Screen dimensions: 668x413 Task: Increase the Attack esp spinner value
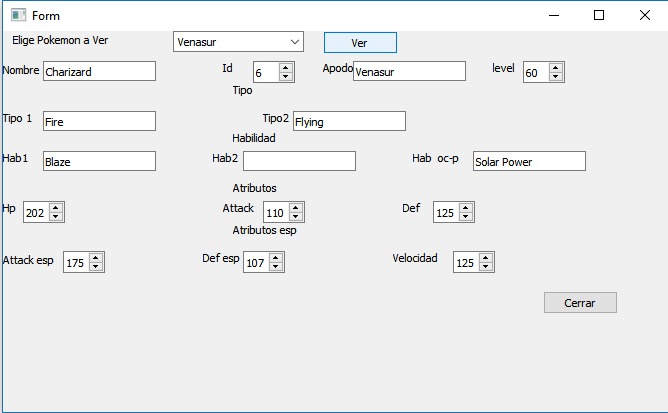96,258
